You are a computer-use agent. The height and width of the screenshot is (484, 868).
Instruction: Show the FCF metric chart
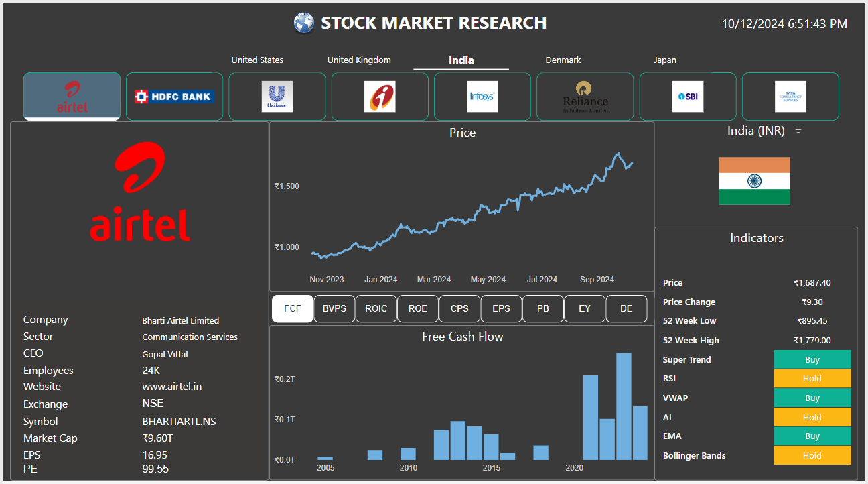293,309
